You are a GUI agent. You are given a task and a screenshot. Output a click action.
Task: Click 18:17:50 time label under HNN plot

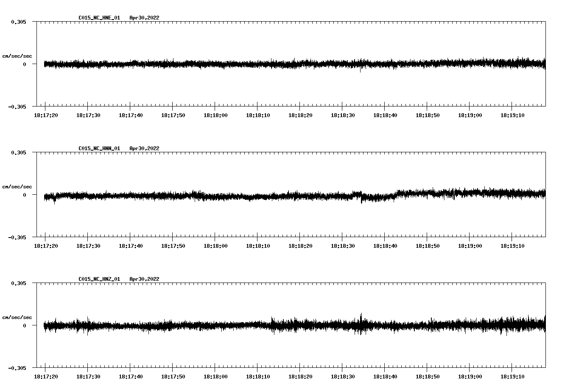173,246
